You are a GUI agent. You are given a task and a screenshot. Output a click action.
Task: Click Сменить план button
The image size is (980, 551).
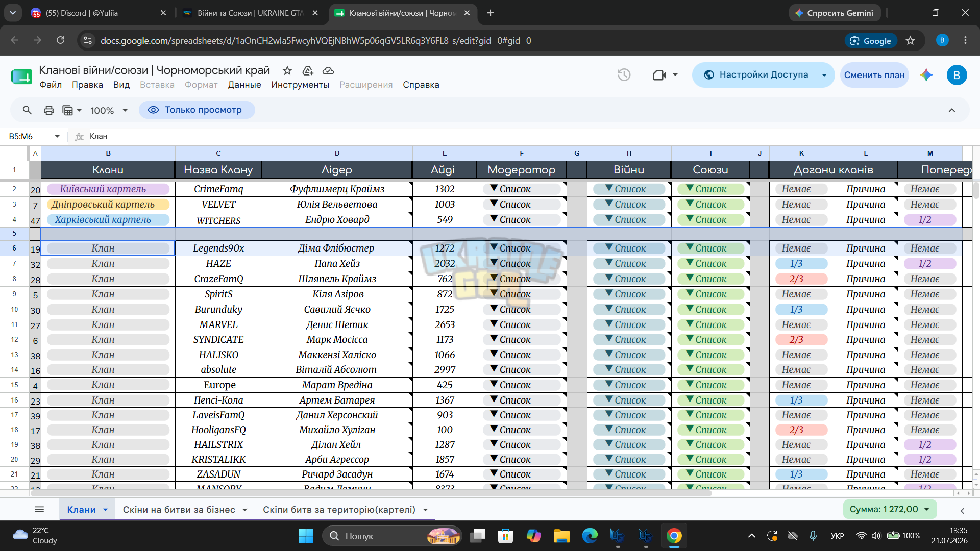pyautogui.click(x=874, y=75)
